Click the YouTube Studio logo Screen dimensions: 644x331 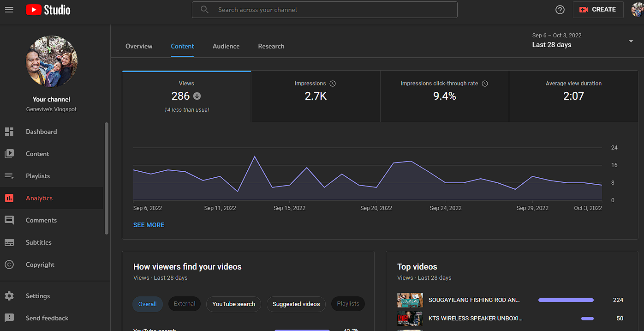point(48,9)
